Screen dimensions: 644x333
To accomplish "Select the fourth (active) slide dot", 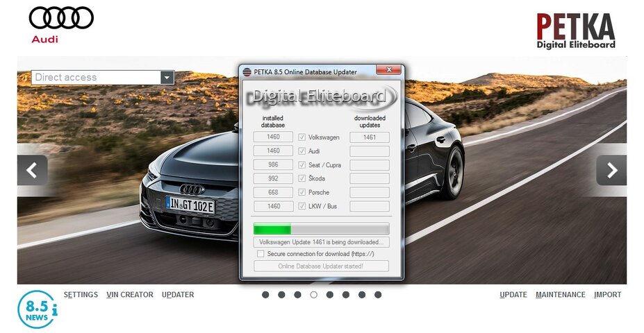I will pyautogui.click(x=314, y=294).
